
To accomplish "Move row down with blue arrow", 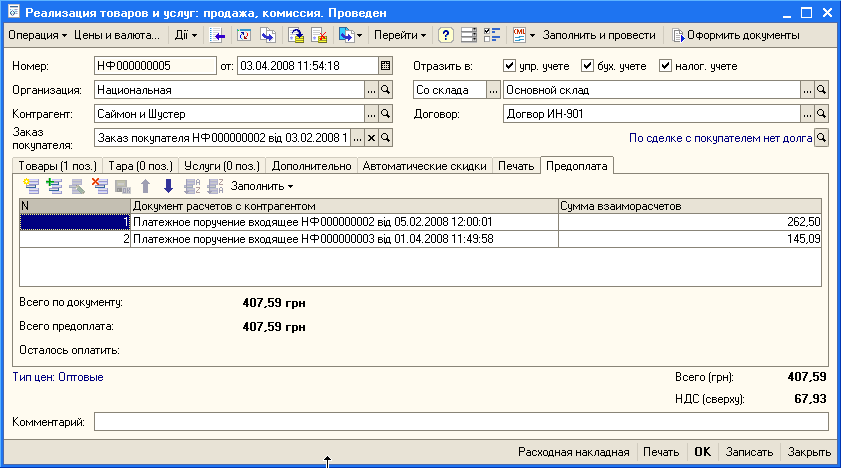I will 168,186.
